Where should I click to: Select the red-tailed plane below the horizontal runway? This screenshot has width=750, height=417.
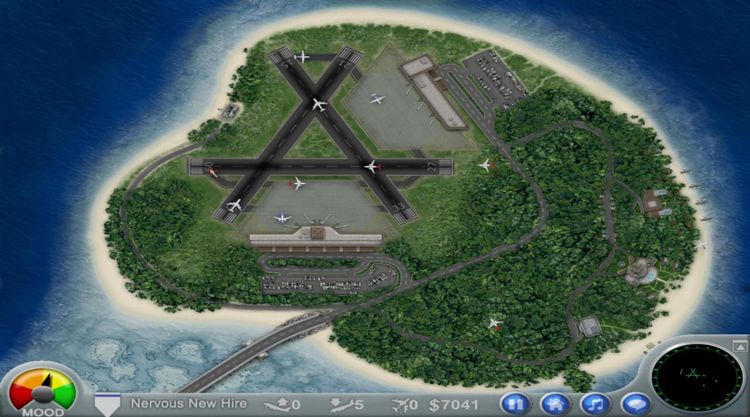click(x=297, y=183)
